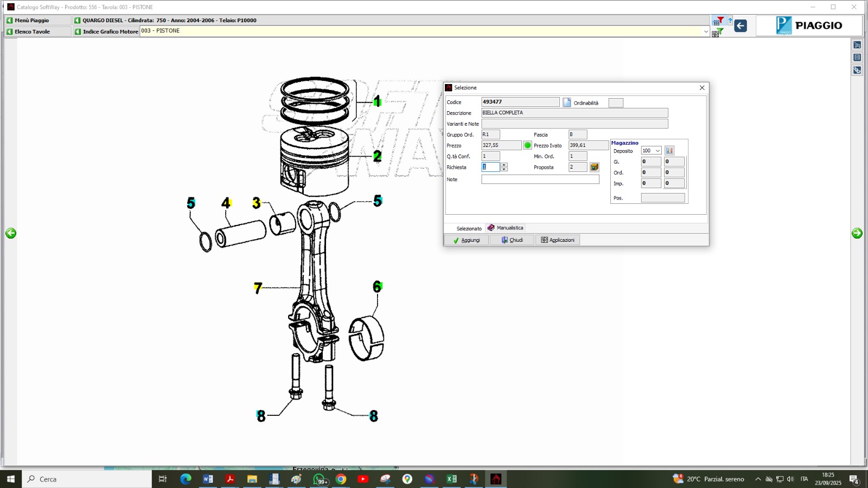868x488 pixels.
Task: Open the shopping cart in right sidebar
Action: coord(857,45)
